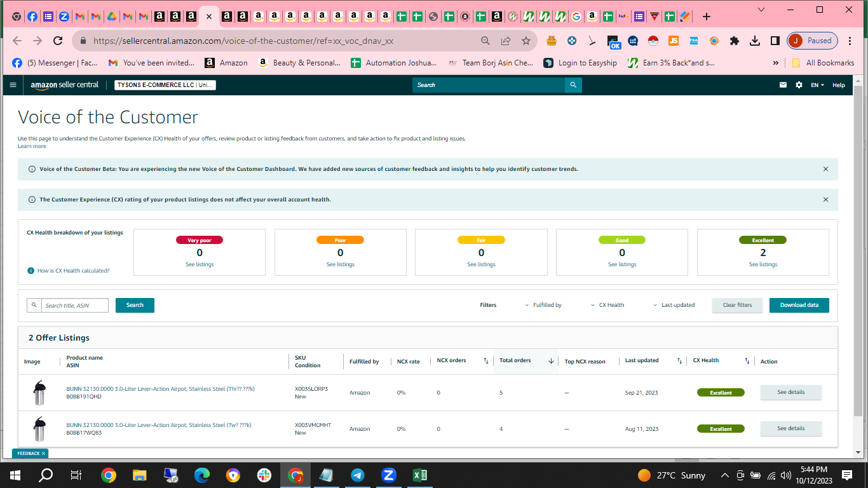The width and height of the screenshot is (868, 488).
Task: Sort the table by NCX orders
Action: click(486, 361)
